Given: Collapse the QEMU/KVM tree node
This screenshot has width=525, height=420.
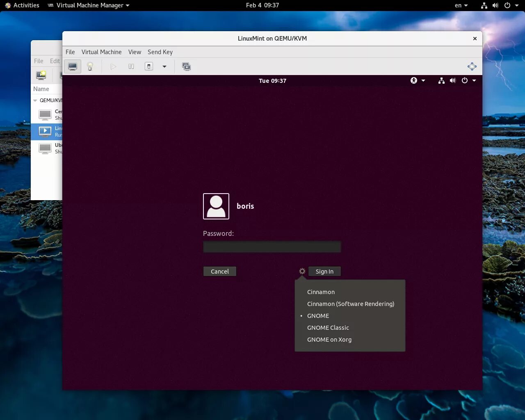Looking at the screenshot, I should (x=35, y=100).
